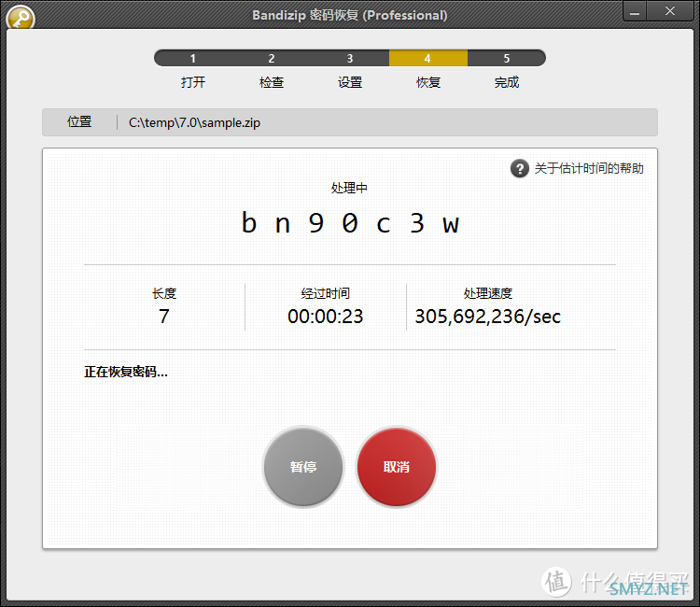Screen dimensions: 700x607
Task: Select step 2 in progress bar
Action: [272, 58]
